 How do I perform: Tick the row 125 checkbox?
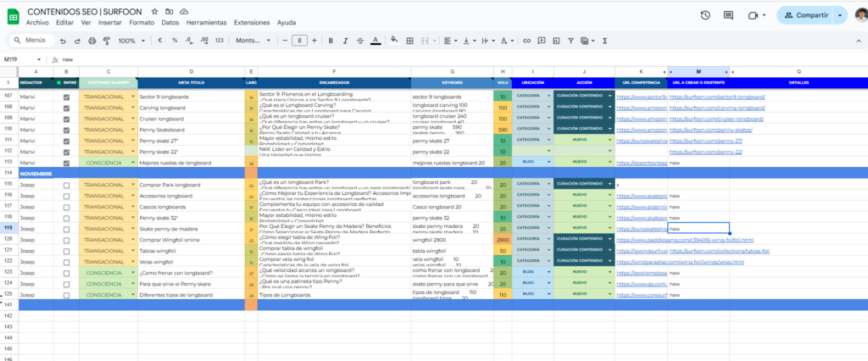pyautogui.click(x=67, y=294)
